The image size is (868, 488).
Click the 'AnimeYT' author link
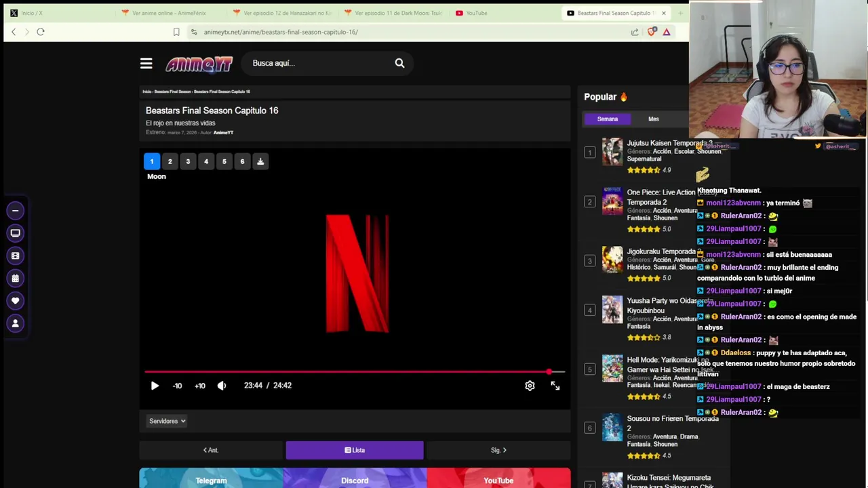(x=223, y=133)
